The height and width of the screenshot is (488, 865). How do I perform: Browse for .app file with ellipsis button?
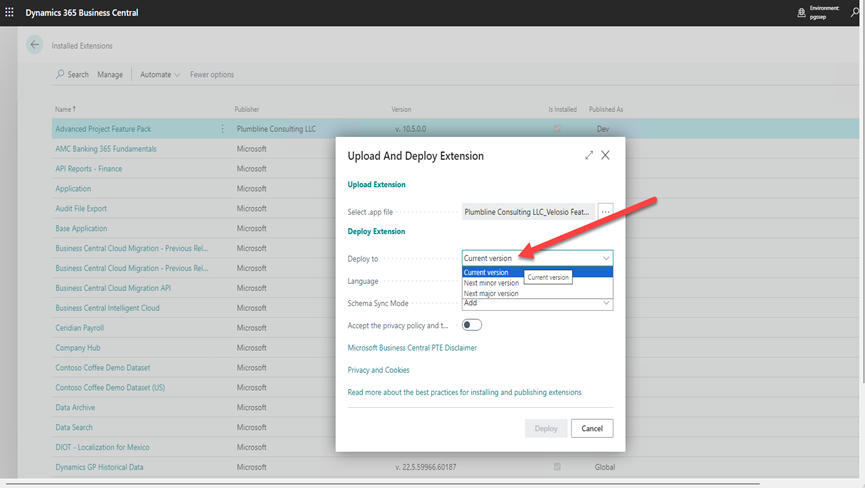pyautogui.click(x=605, y=212)
